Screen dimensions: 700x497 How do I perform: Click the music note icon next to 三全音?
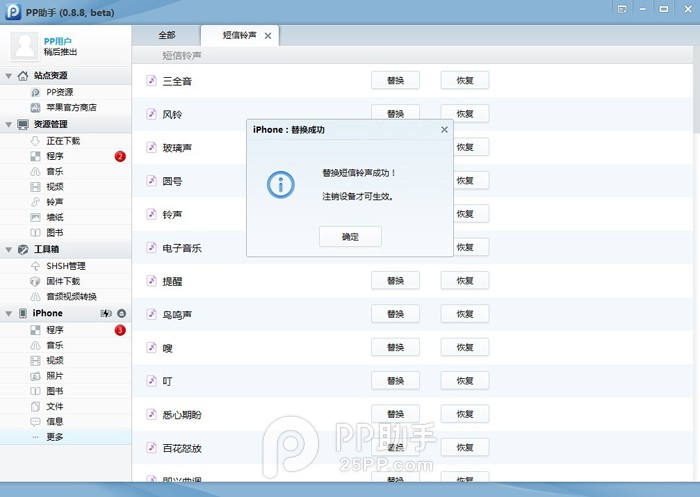pos(151,80)
